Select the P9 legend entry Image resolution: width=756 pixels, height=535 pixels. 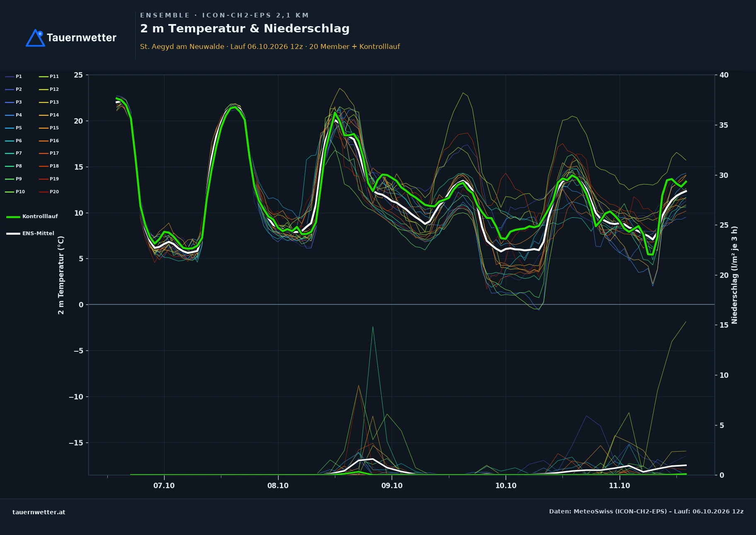point(14,179)
